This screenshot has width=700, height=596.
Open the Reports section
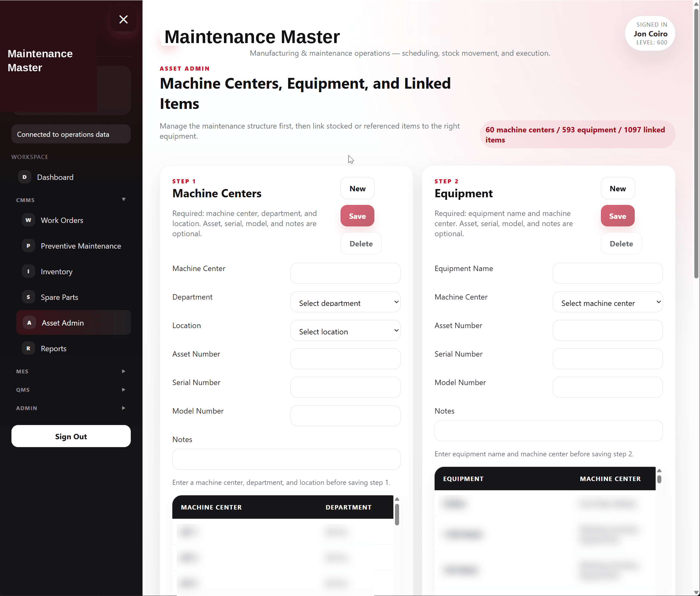click(73, 348)
